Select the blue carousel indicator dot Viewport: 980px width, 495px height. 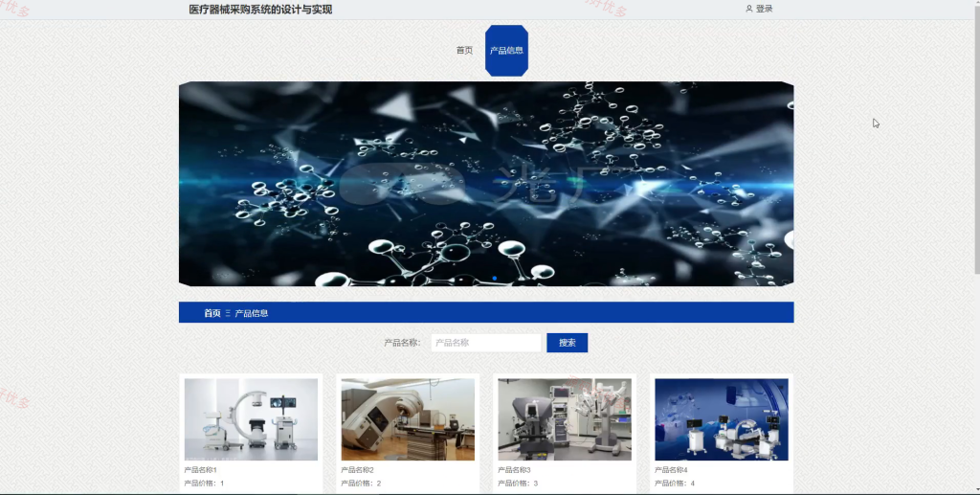point(495,278)
